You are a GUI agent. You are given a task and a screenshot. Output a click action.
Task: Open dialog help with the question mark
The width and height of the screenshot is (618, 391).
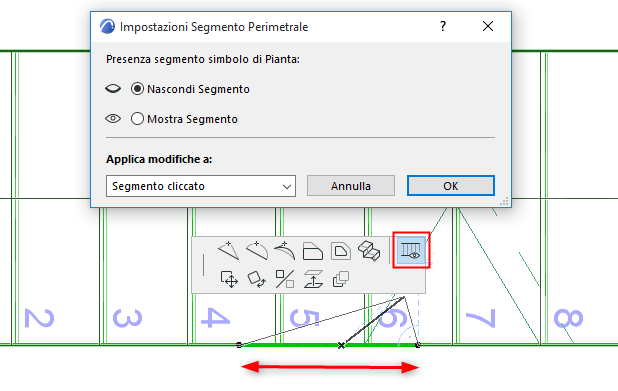coord(443,26)
